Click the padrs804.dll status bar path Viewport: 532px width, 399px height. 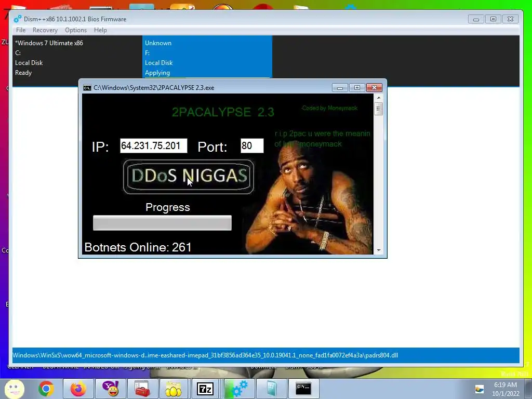(x=205, y=355)
